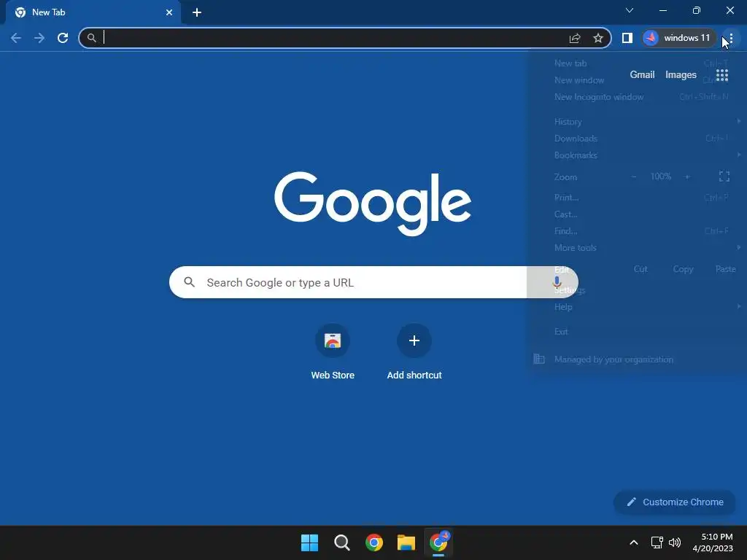Click the Search Google or type a URL box
Screen dimensions: 747x560
(x=373, y=282)
